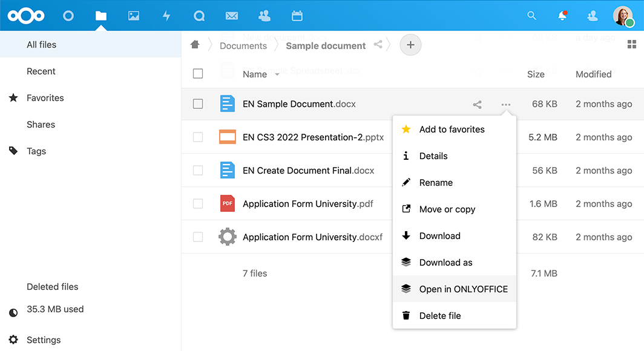The width and height of the screenshot is (644, 351).
Task: Select Move or copy menu entry
Action: coord(447,209)
